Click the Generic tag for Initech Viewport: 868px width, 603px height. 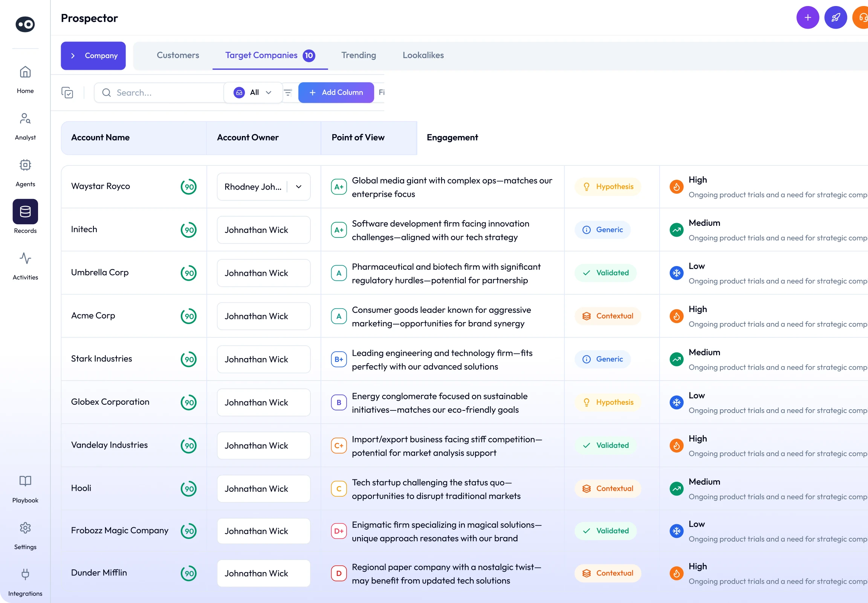(x=602, y=230)
